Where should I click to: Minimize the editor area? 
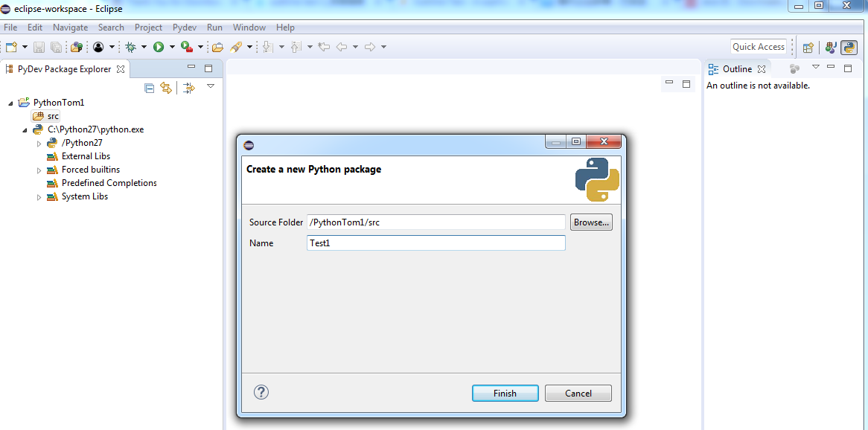pos(669,83)
